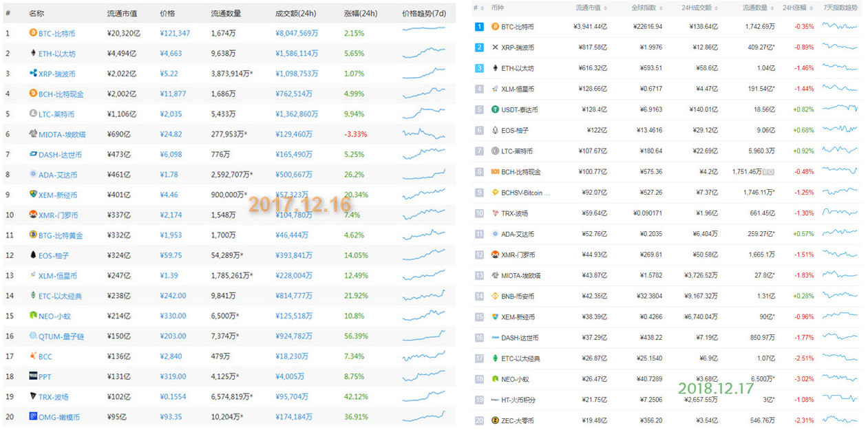Viewport: 868px width, 430px height.
Task: Click the QTUM-量子链 coin icon
Action: pos(33,336)
